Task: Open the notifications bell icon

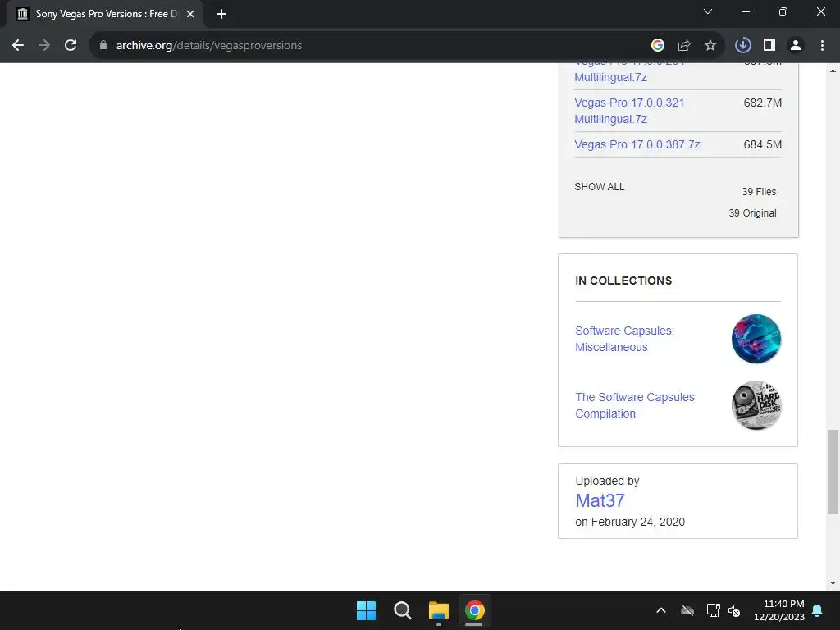Action: pos(818,610)
